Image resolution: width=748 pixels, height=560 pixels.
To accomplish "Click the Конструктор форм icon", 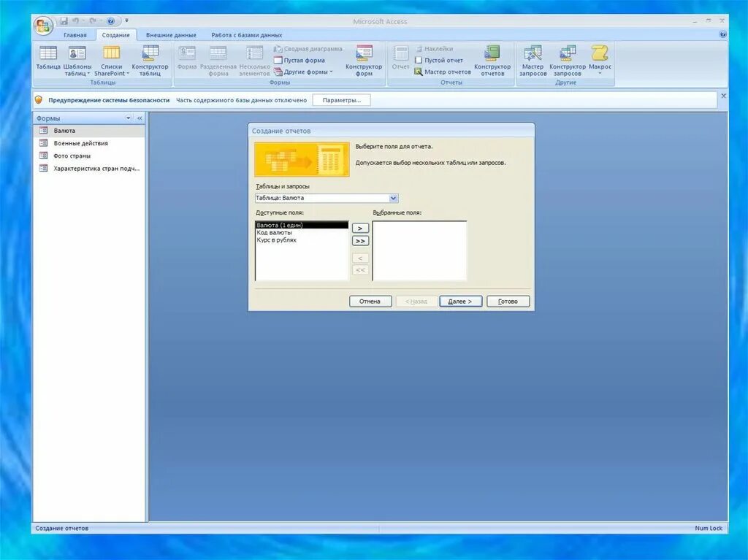I will (x=364, y=60).
